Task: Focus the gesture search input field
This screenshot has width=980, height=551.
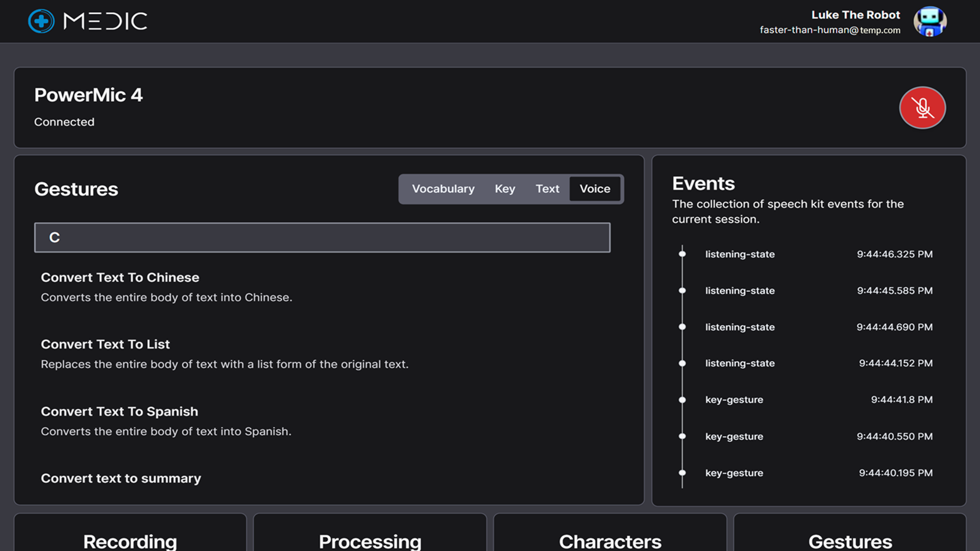Action: click(x=322, y=237)
